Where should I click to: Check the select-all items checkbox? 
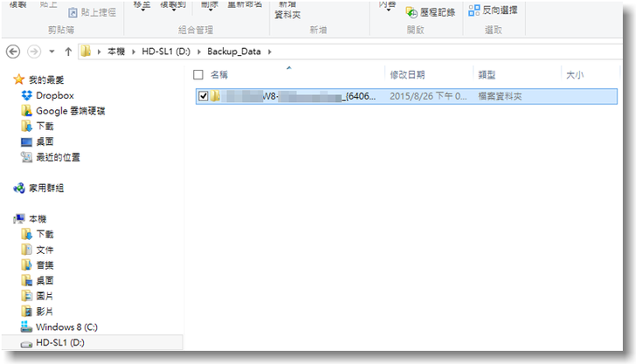click(x=198, y=74)
